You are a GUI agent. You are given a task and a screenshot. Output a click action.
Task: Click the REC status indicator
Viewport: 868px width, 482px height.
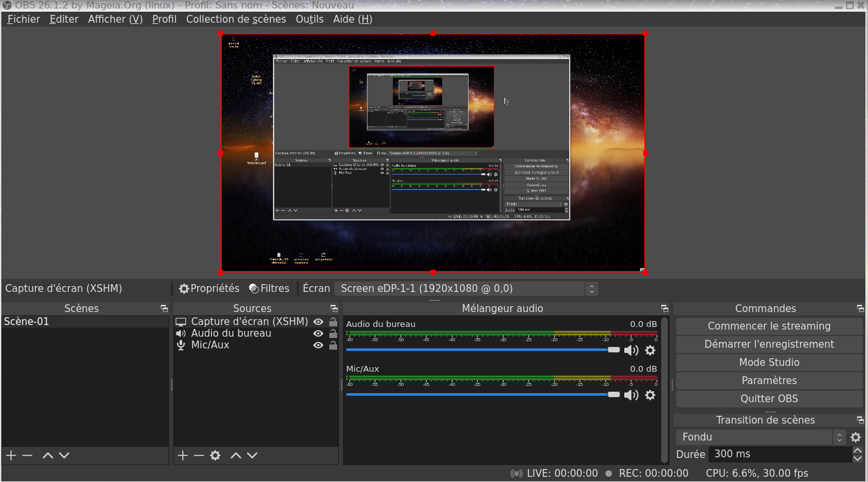646,474
